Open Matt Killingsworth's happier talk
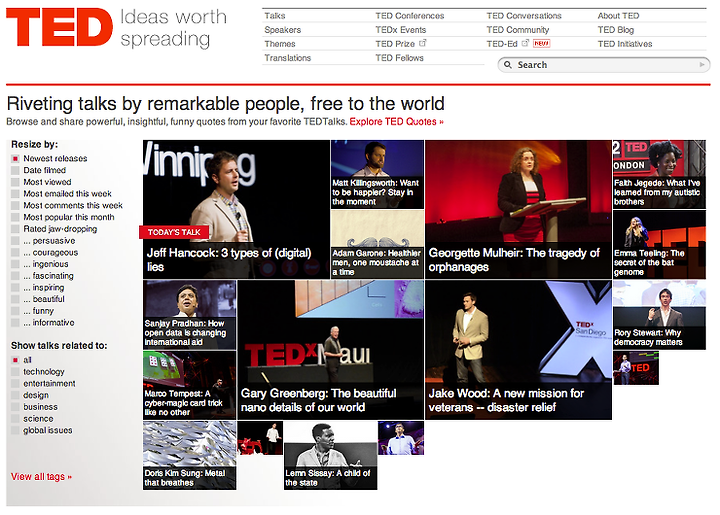This screenshot has height=515, width=720. (x=377, y=174)
